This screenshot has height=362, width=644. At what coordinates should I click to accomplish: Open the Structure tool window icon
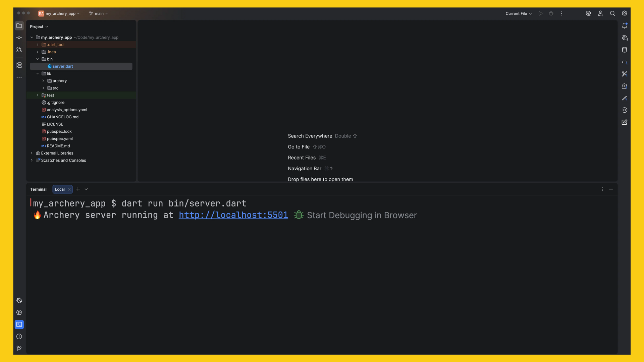click(19, 65)
